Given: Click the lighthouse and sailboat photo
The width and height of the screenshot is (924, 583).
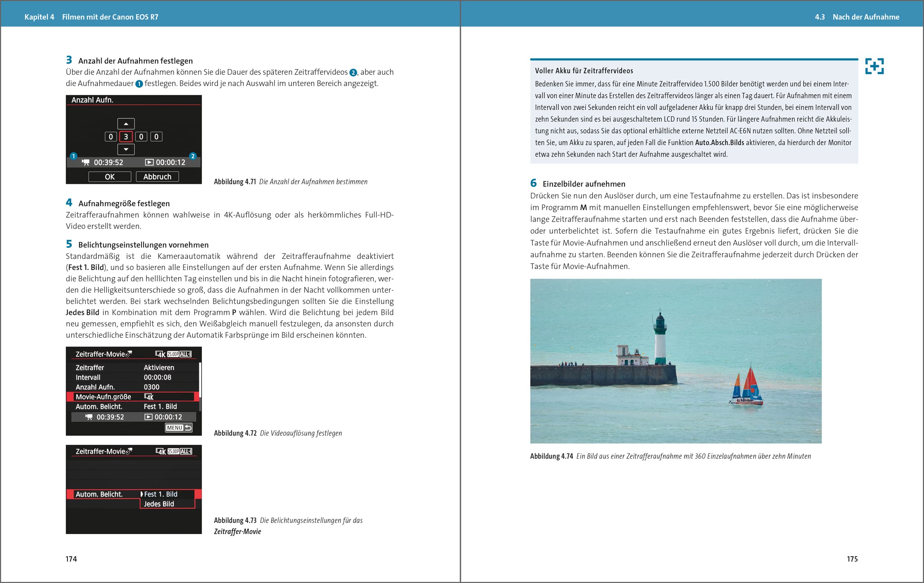Looking at the screenshot, I should pyautogui.click(x=676, y=361).
